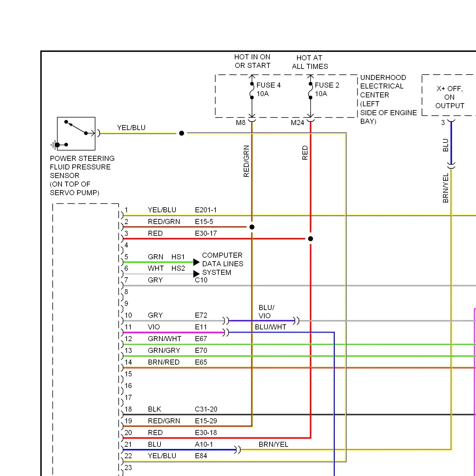
Task: Click pin number 15 on the connector
Action: (x=128, y=374)
